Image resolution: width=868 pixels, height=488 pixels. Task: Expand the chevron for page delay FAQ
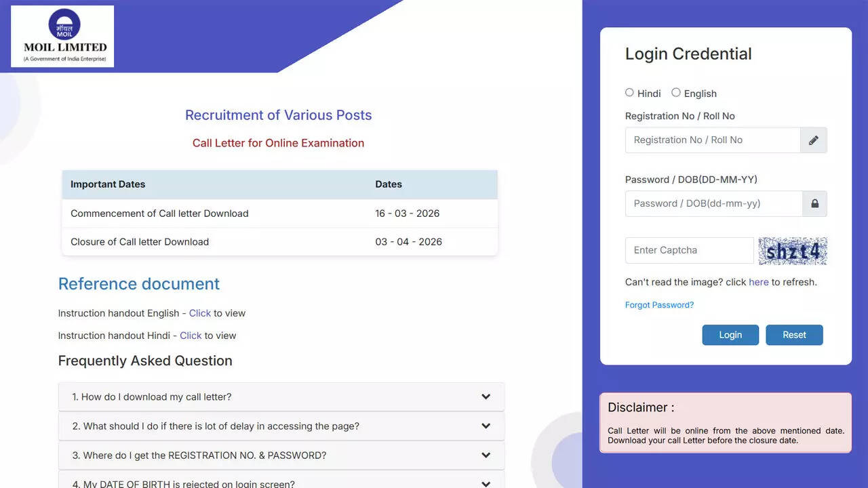[x=486, y=426]
